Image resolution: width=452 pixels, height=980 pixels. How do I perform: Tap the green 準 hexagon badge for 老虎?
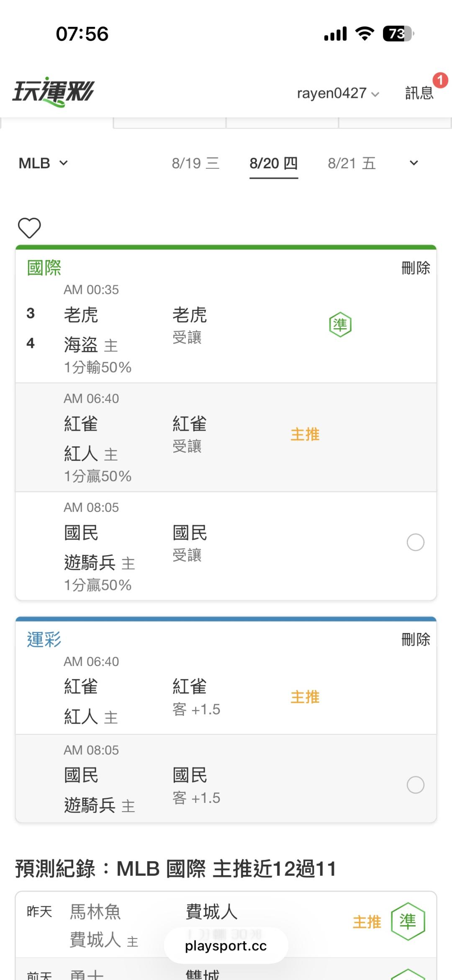[x=340, y=325]
